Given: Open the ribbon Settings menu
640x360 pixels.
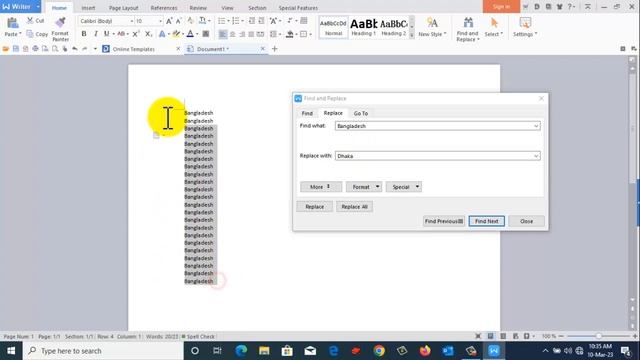Looking at the screenshot, I should 525,27.
